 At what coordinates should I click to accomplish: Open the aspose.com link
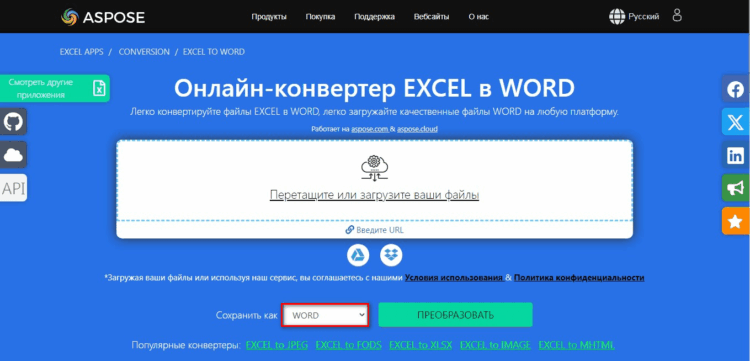pyautogui.click(x=370, y=129)
